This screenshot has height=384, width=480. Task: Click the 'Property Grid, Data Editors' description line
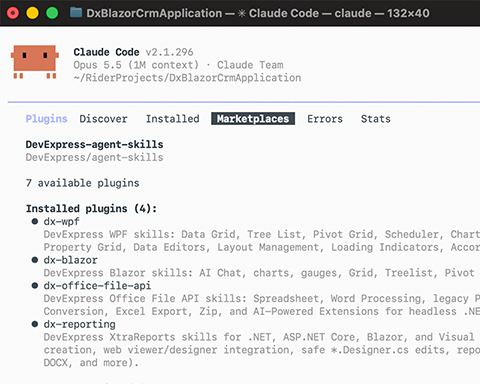[x=262, y=247]
